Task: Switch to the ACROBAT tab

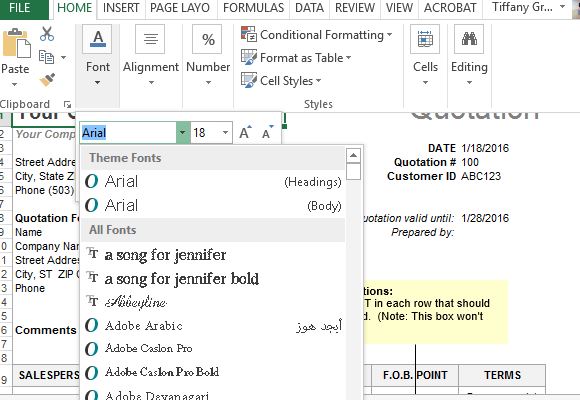Action: (450, 8)
